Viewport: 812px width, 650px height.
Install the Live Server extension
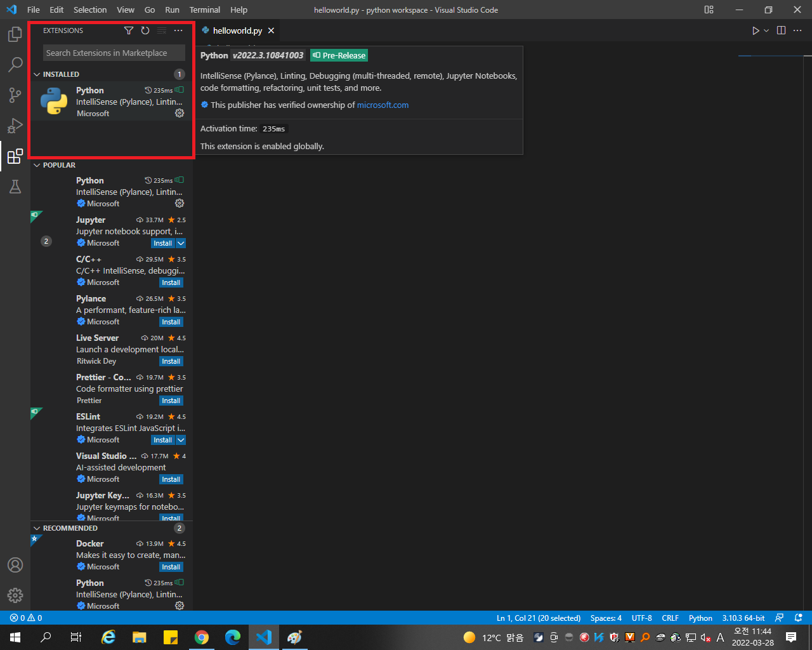pos(171,361)
